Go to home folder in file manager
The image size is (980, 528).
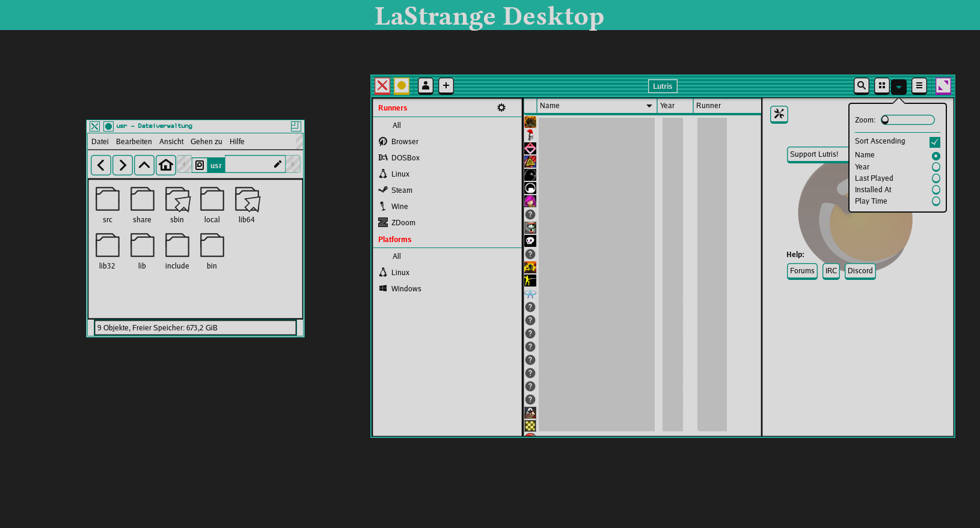click(x=166, y=165)
